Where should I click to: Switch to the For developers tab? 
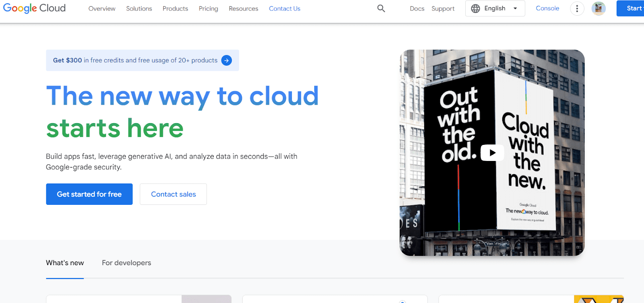tap(126, 263)
